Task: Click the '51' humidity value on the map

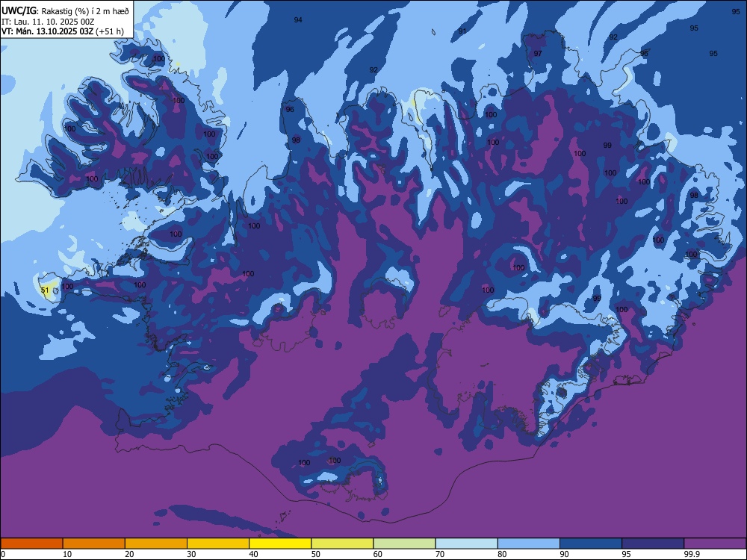Action: click(45, 290)
